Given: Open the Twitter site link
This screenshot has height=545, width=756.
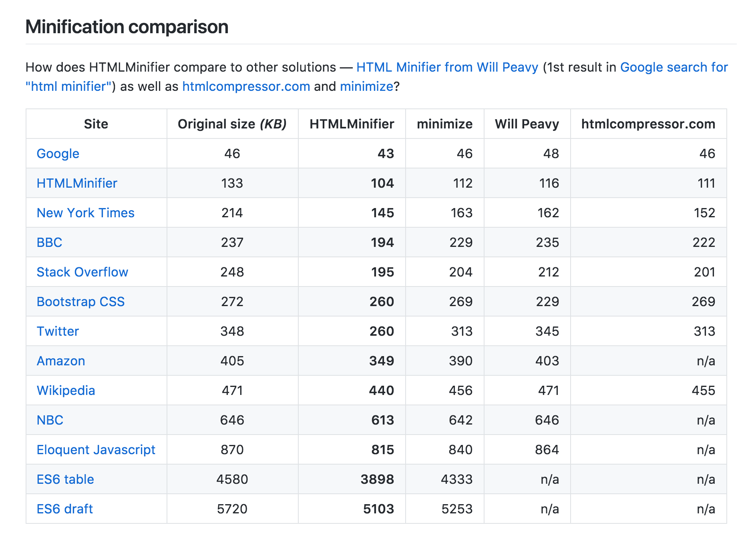Looking at the screenshot, I should pos(58,331).
